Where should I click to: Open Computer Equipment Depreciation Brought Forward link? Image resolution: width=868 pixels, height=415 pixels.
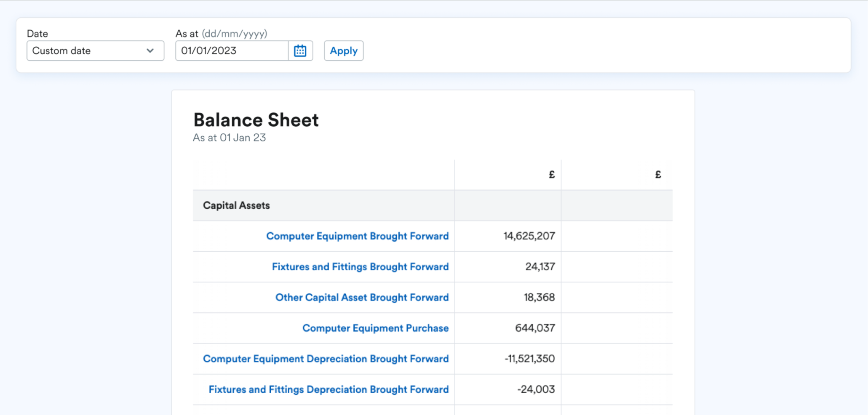click(x=326, y=359)
